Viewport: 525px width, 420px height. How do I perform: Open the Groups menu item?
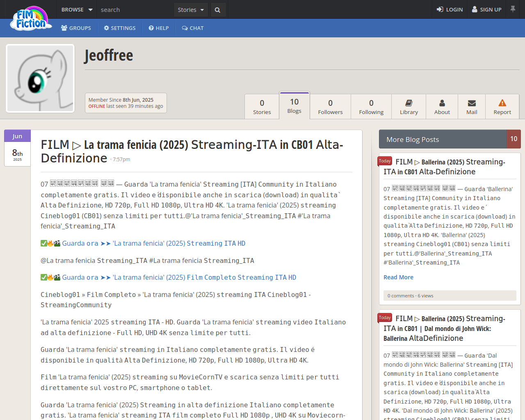click(x=76, y=28)
